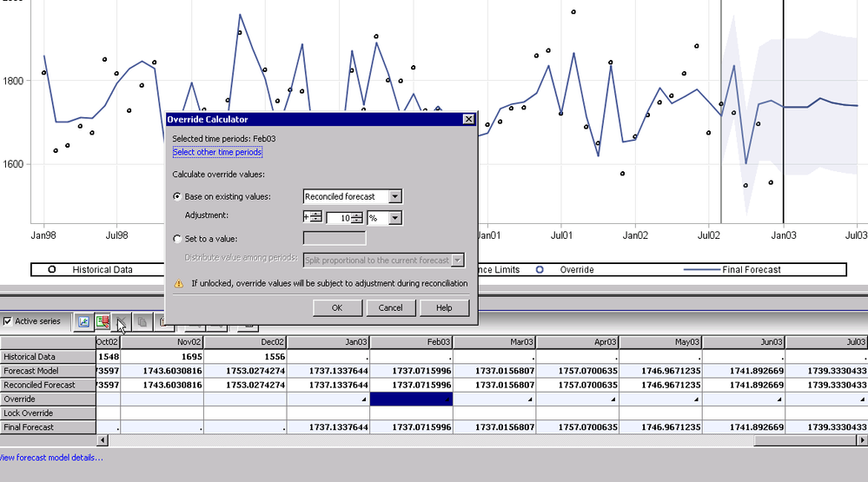Click the override calculator toolbar icon
This screenshot has height=482, width=868.
tap(103, 321)
